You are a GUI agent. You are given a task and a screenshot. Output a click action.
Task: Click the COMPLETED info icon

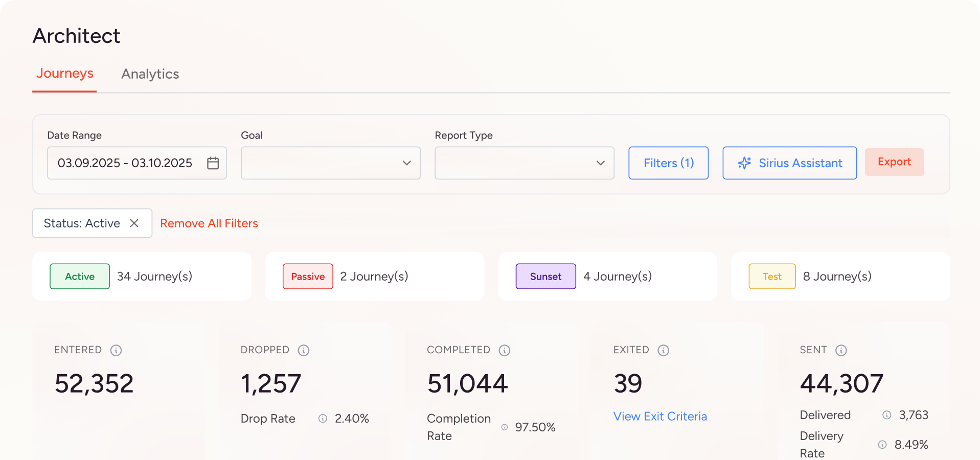pyautogui.click(x=505, y=350)
